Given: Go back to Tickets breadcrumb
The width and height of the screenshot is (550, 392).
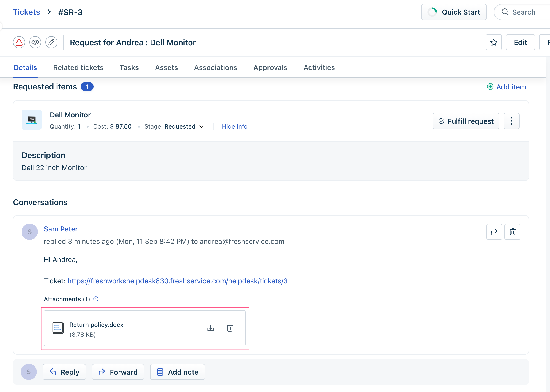Looking at the screenshot, I should point(26,12).
